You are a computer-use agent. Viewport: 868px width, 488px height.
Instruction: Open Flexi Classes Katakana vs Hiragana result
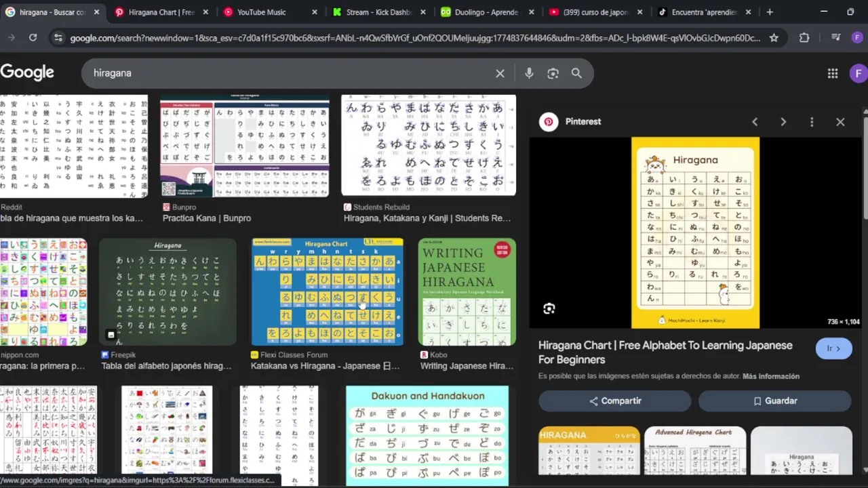pos(325,366)
